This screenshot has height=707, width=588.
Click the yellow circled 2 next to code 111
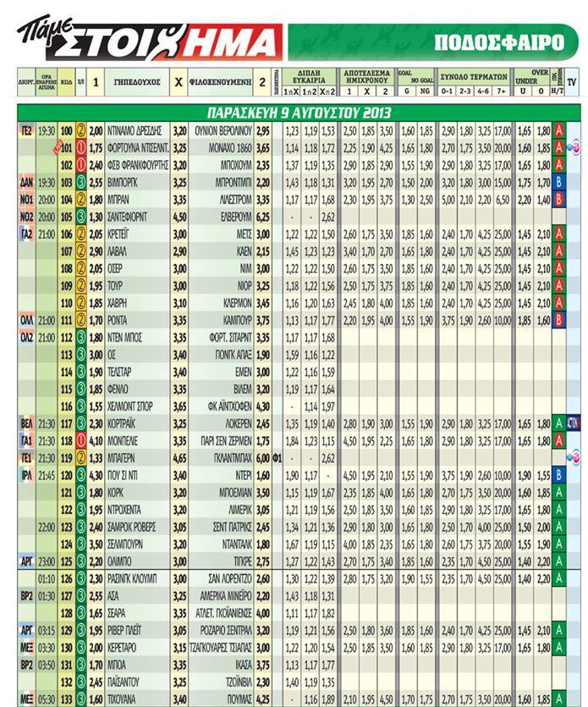(x=80, y=320)
